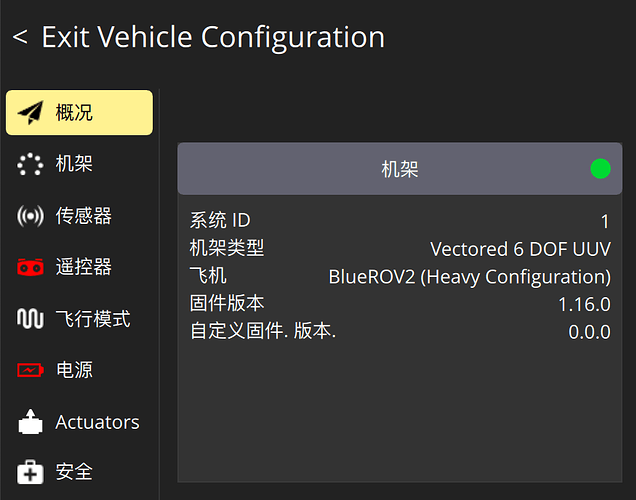Open the 电源 power settings page
Viewport: 636px width, 500px height.
tap(75, 370)
